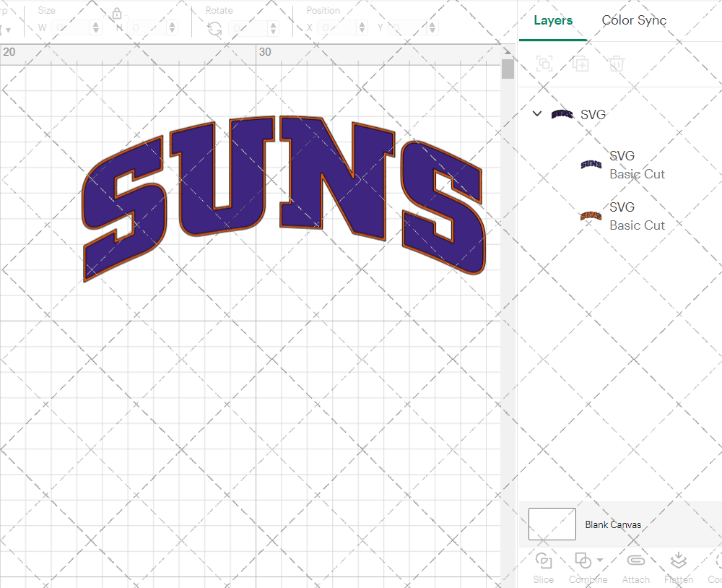722x588 pixels.
Task: Click the Height input field
Action: pyautogui.click(x=147, y=27)
